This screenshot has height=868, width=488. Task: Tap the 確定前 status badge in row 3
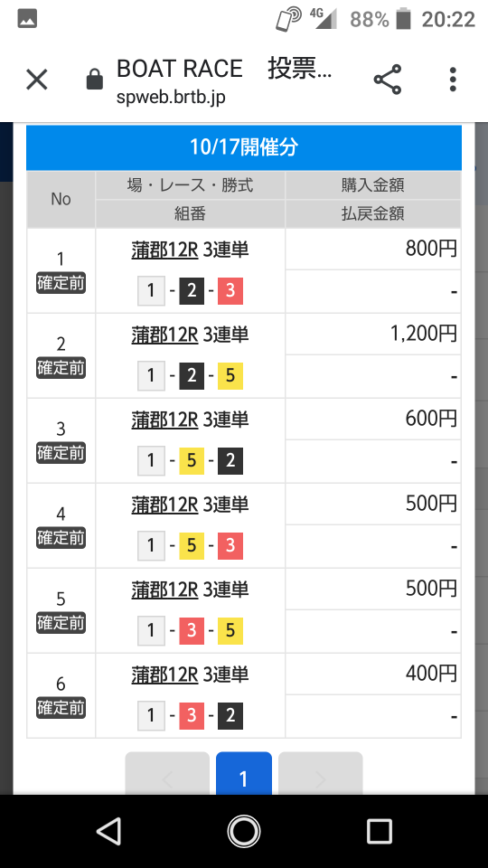(61, 453)
